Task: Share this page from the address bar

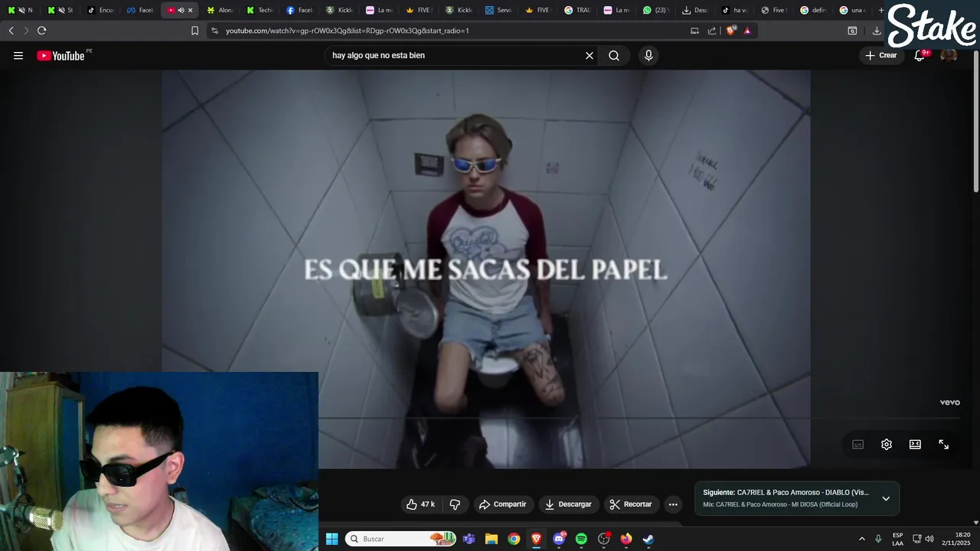Action: pyautogui.click(x=712, y=31)
